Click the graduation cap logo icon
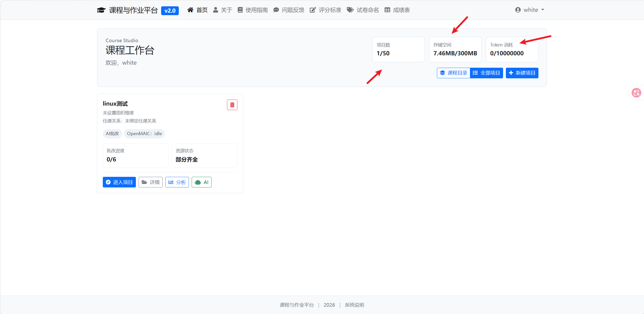644x314 pixels. 101,10
